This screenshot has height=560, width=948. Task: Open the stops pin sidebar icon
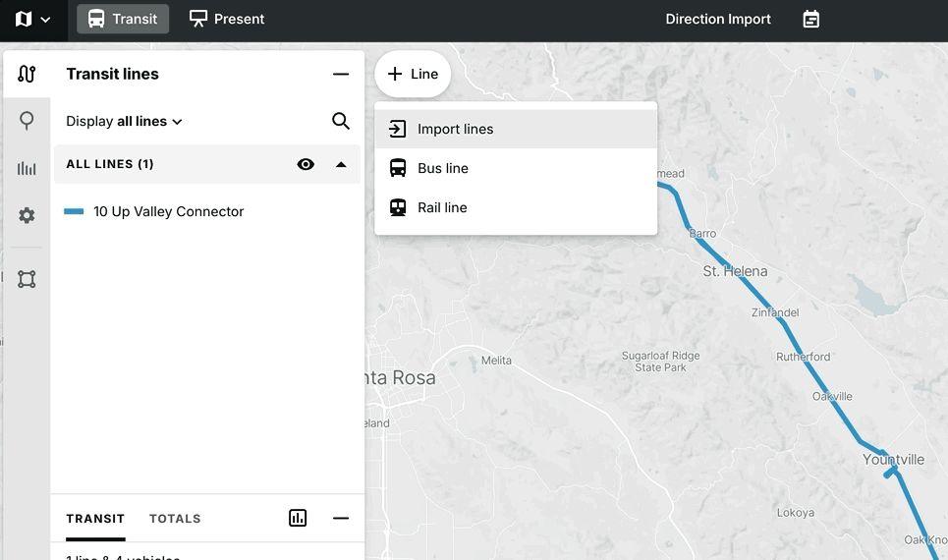pos(27,120)
